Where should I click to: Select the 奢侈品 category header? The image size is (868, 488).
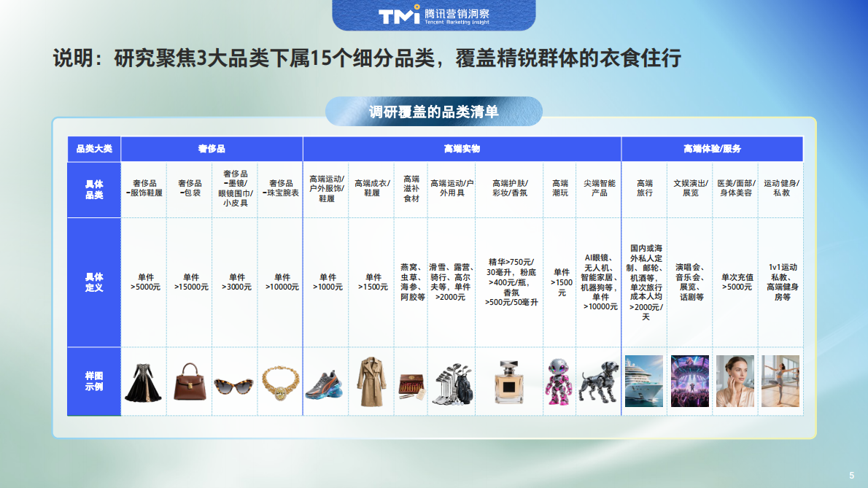[x=212, y=147]
